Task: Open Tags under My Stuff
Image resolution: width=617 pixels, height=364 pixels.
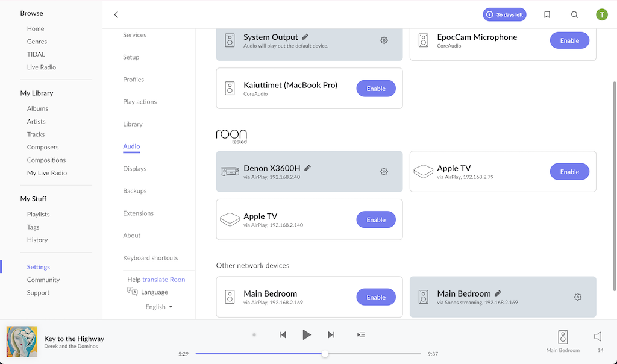Action: coord(33,227)
